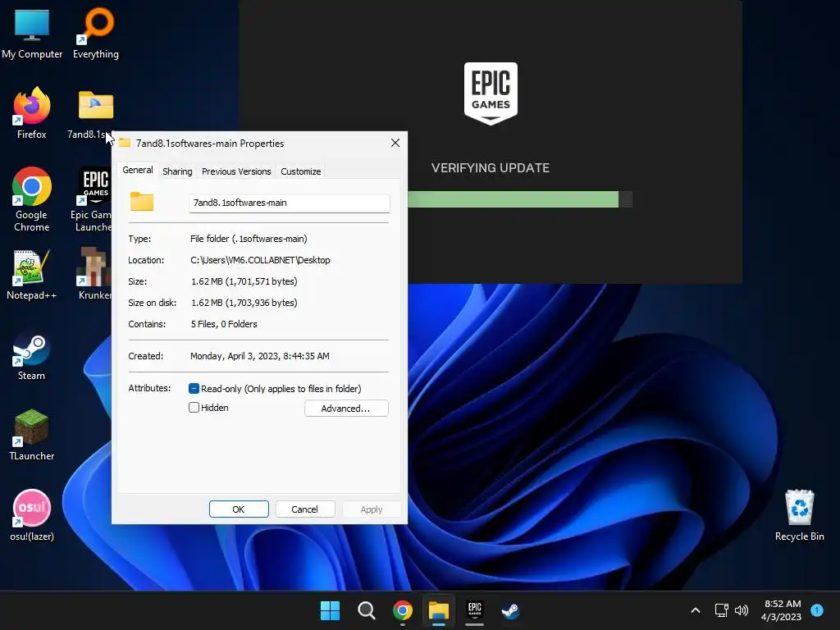Switch to the Sharing tab
Image resolution: width=840 pixels, height=630 pixels.
click(177, 171)
